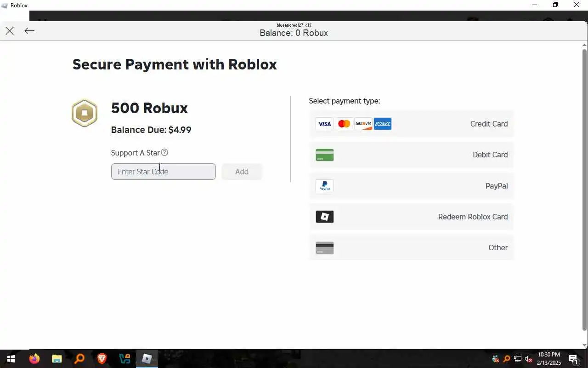The width and height of the screenshot is (588, 368).
Task: Click the muted volume tray icon
Action: [x=529, y=359]
